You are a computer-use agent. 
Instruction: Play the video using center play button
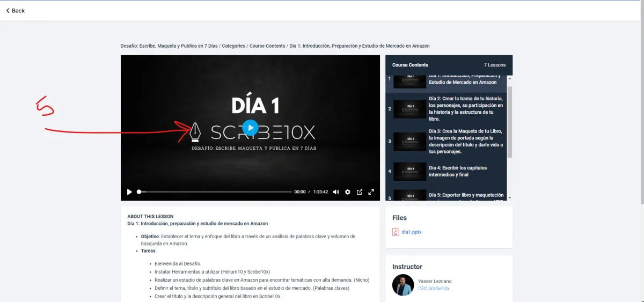(x=250, y=128)
